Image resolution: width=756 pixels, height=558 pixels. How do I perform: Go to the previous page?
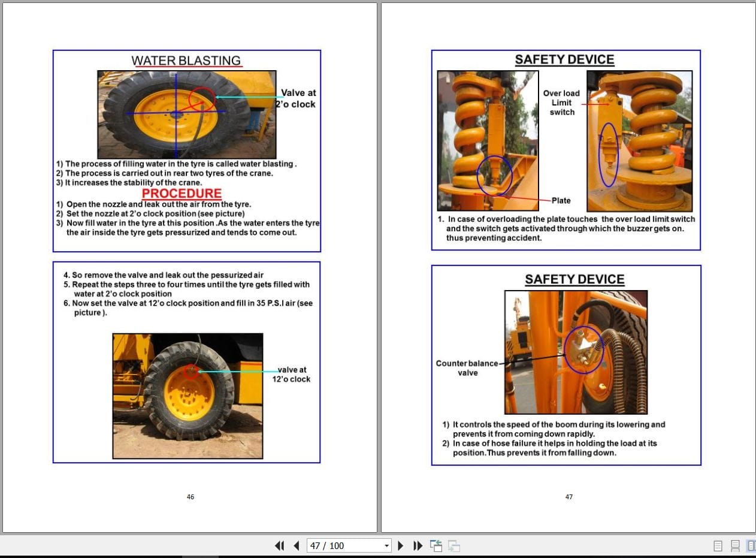[x=297, y=545]
